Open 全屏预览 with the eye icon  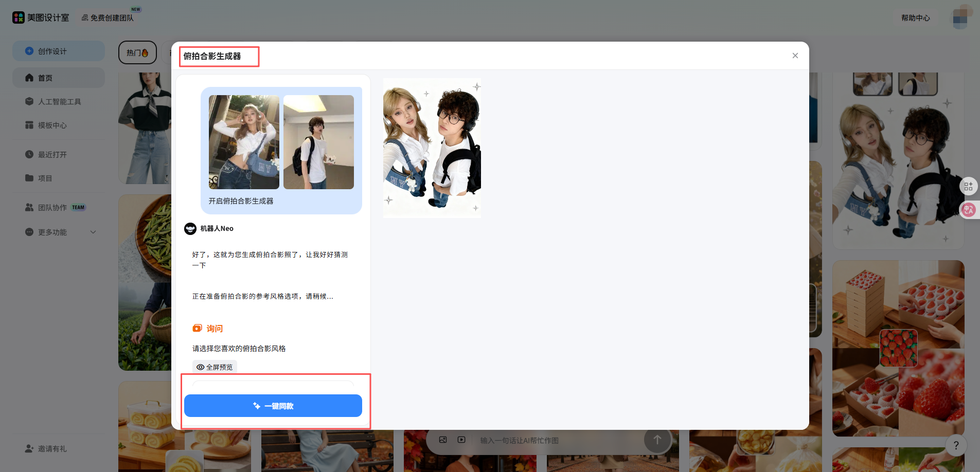pos(215,367)
